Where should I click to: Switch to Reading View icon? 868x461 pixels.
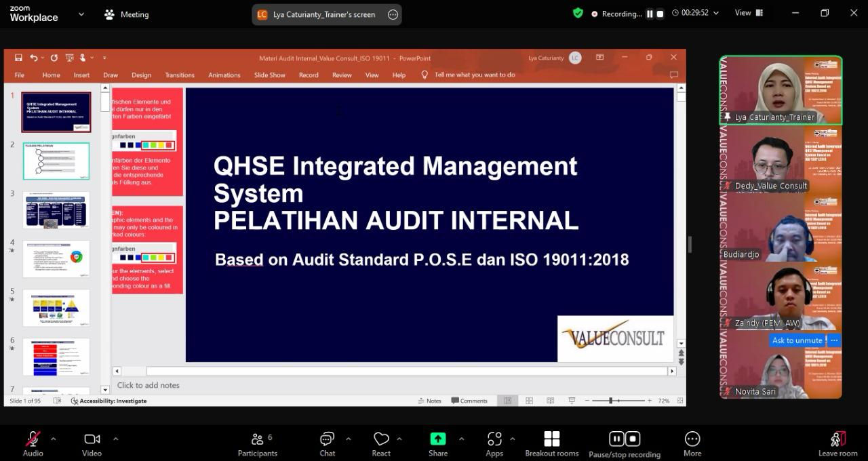click(550, 401)
